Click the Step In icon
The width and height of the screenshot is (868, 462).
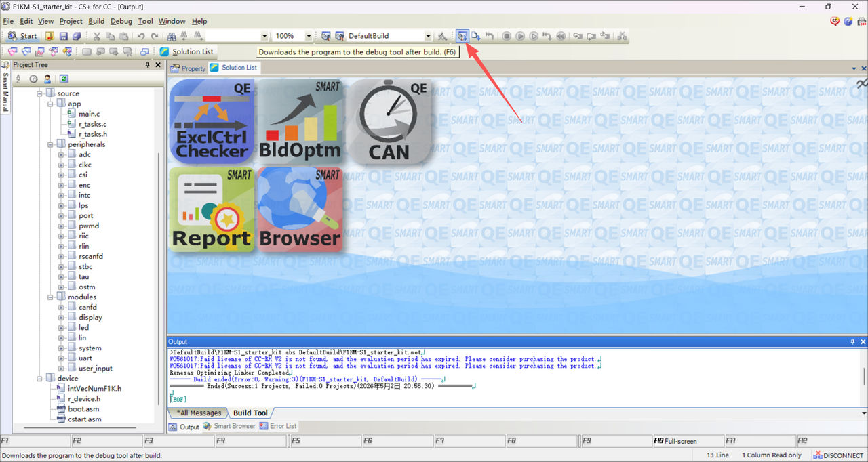pos(577,36)
